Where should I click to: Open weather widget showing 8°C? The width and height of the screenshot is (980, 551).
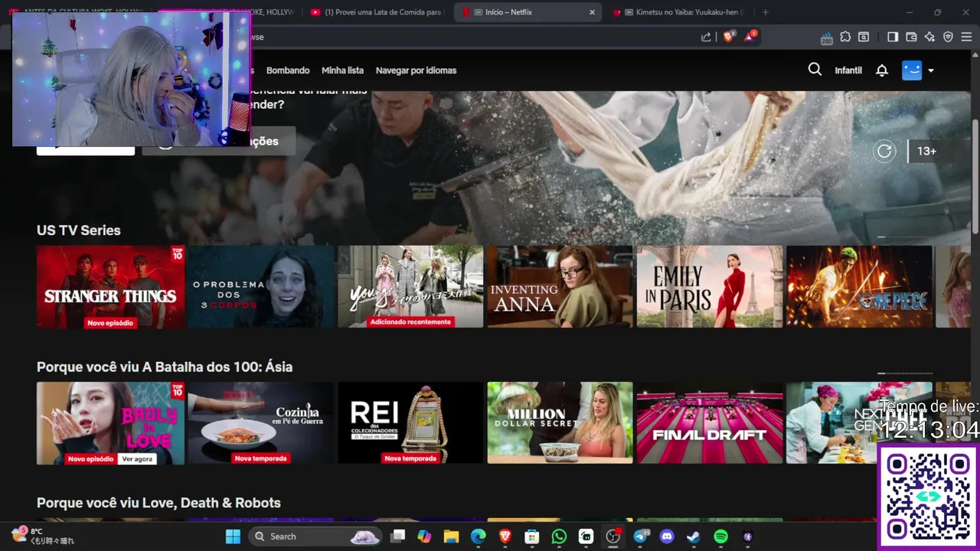click(42, 536)
